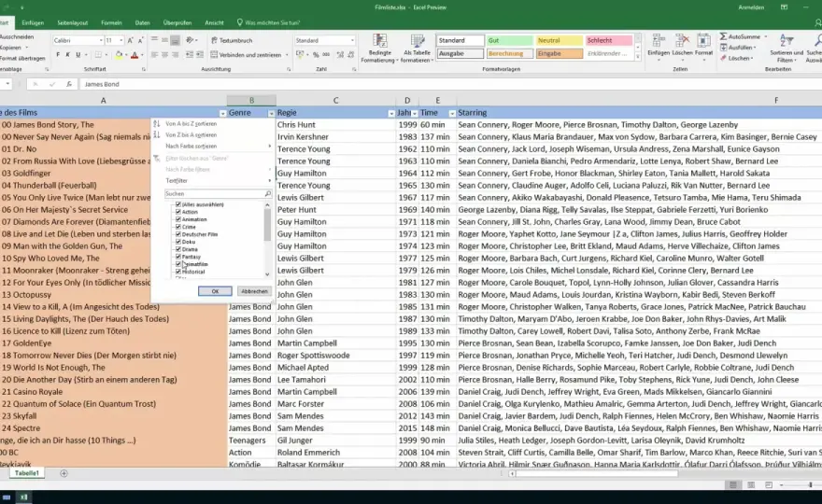
Task: Uncheck the Drama genre checkbox
Action: tap(178, 249)
